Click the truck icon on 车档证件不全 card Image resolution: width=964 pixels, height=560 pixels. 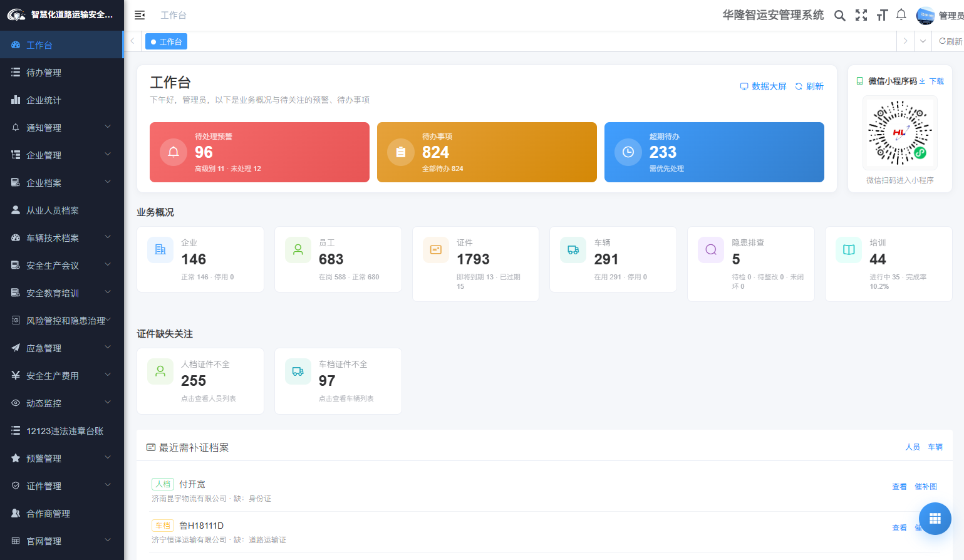(x=298, y=371)
